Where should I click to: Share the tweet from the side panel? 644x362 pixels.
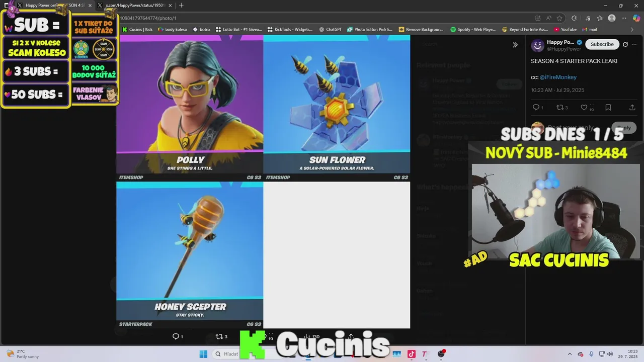tap(632, 108)
